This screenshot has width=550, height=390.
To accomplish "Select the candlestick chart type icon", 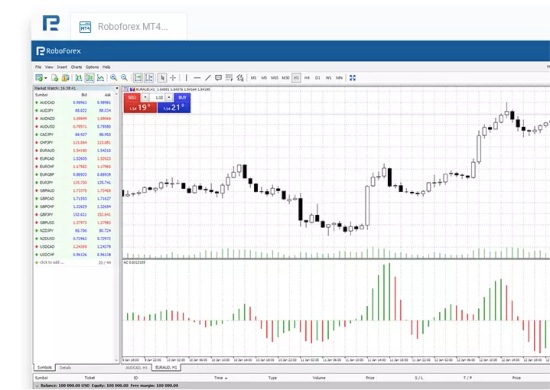I will coord(89,78).
